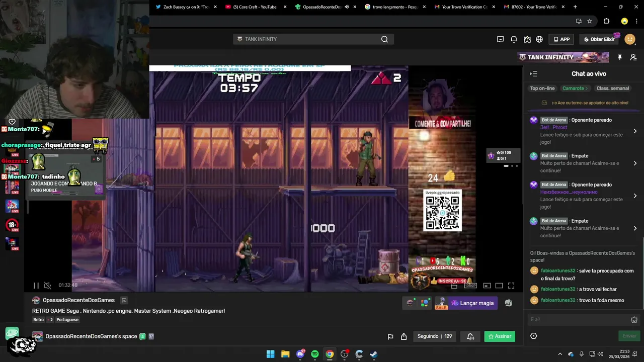Click the Seguindo 129 follow button
The height and width of the screenshot is (362, 644).
pyautogui.click(x=435, y=336)
